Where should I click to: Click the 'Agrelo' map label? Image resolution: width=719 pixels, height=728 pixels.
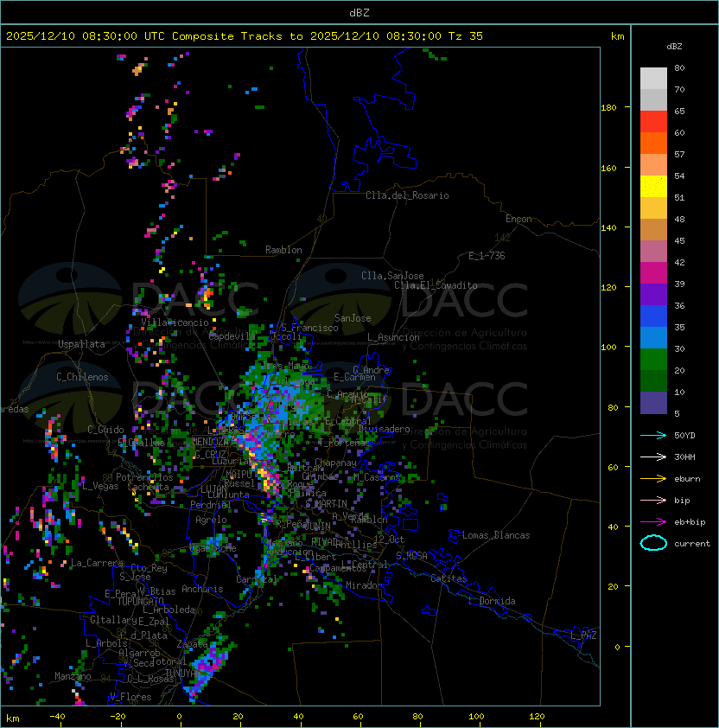(211, 520)
